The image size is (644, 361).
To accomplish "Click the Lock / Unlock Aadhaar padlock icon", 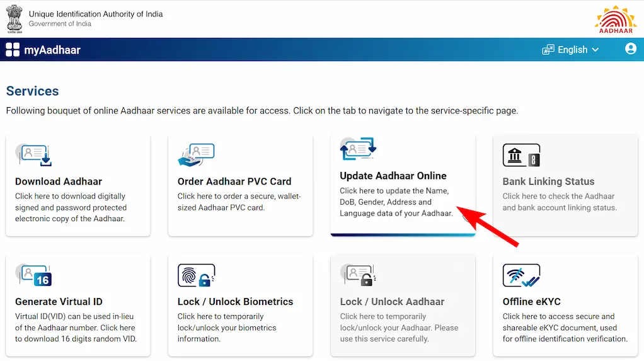I will pos(358,275).
